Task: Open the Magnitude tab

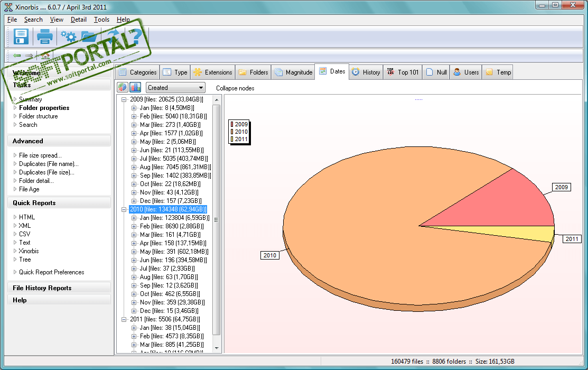Action: click(x=293, y=72)
